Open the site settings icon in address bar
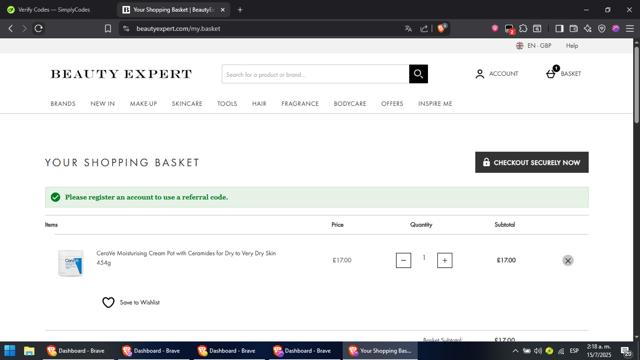Screen dimensions: 640x360 (126, 29)
